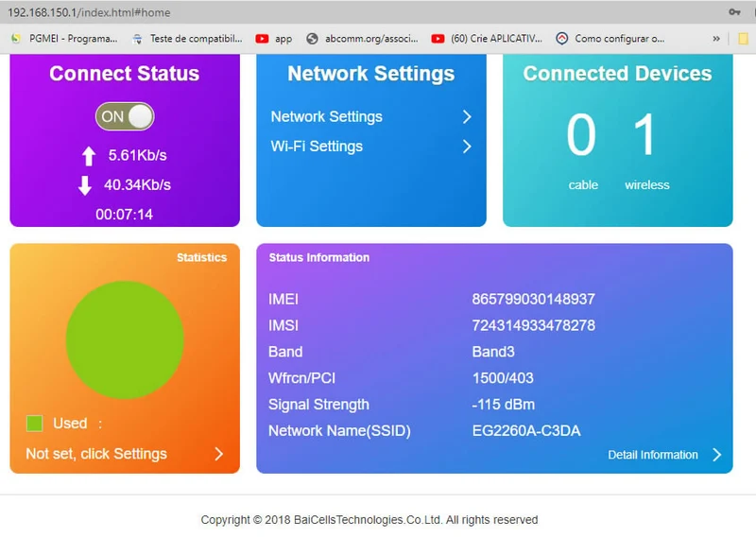This screenshot has height=555, width=756.
Task: Open (60) Crie APLICATIV bookmark
Action: tap(487, 39)
